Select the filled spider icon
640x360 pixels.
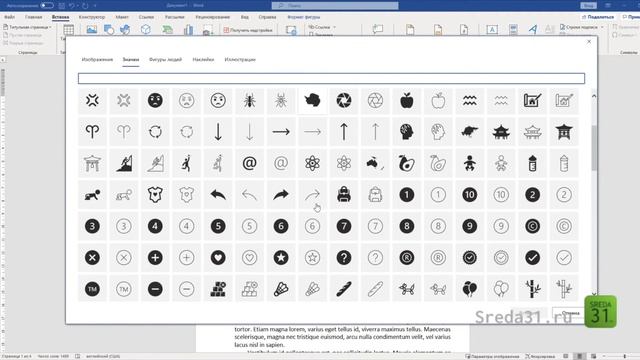coord(249,100)
